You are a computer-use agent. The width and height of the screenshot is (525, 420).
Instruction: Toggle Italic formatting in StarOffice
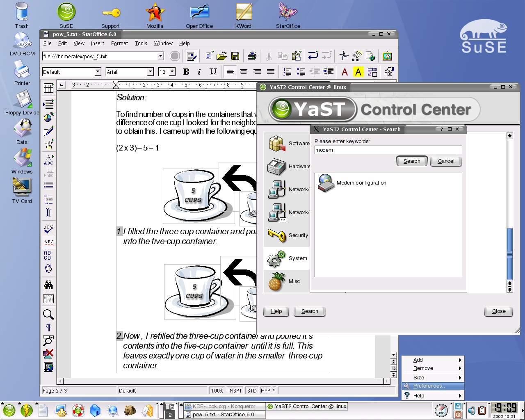(x=199, y=72)
